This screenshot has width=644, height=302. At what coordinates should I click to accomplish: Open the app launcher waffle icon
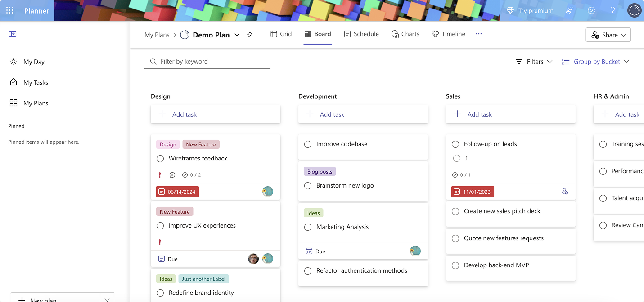pyautogui.click(x=9, y=10)
